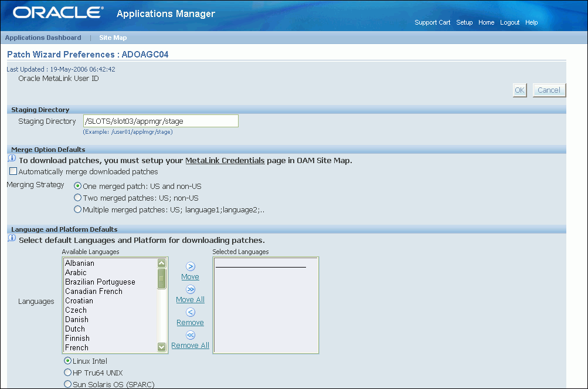Select French in Available Languages
Screen dimensions: 588x389
[x=110, y=347]
